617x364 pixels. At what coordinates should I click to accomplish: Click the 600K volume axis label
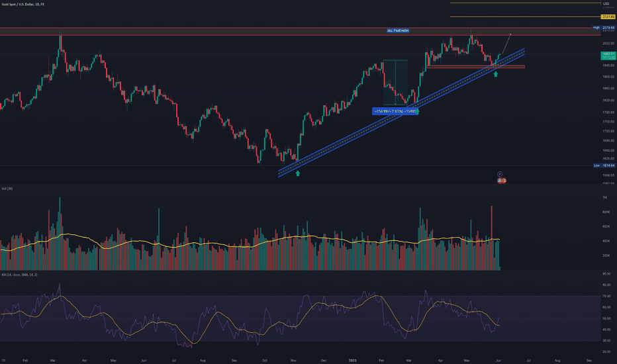(606, 226)
